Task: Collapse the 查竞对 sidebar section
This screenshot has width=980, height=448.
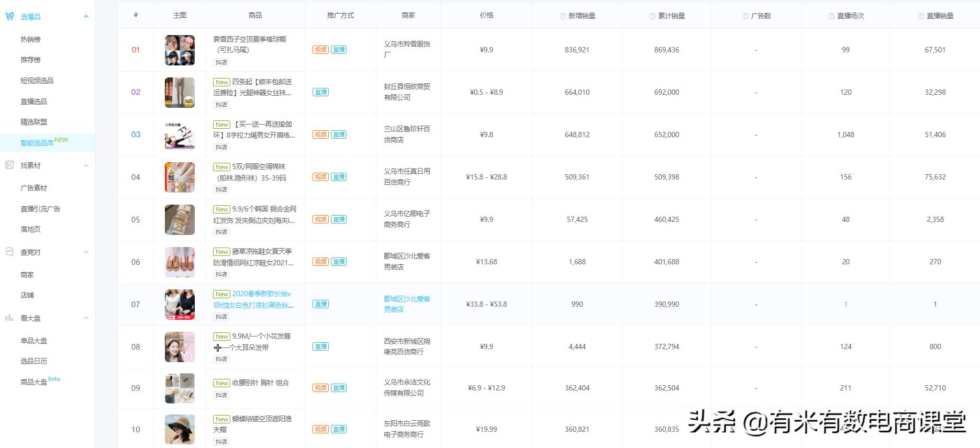Action: pos(86,252)
